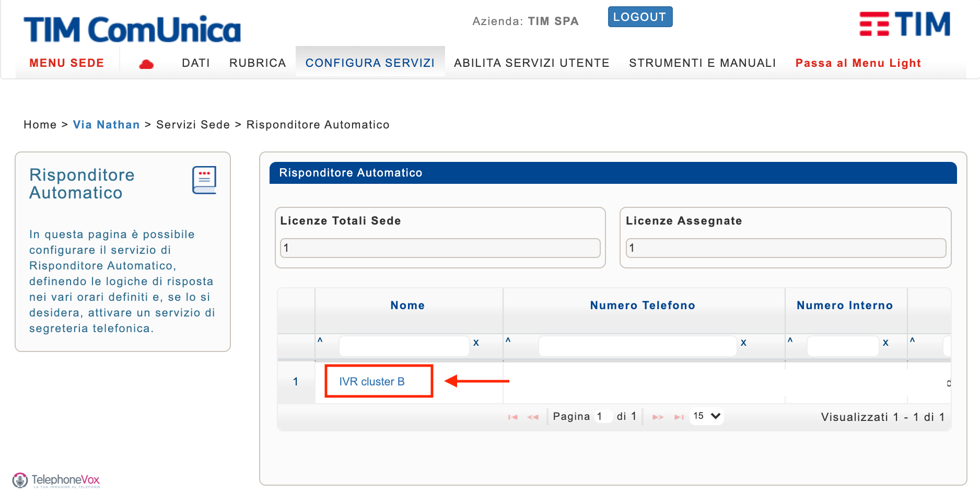Go to next page of the table
This screenshot has width=980, height=493.
tap(658, 417)
